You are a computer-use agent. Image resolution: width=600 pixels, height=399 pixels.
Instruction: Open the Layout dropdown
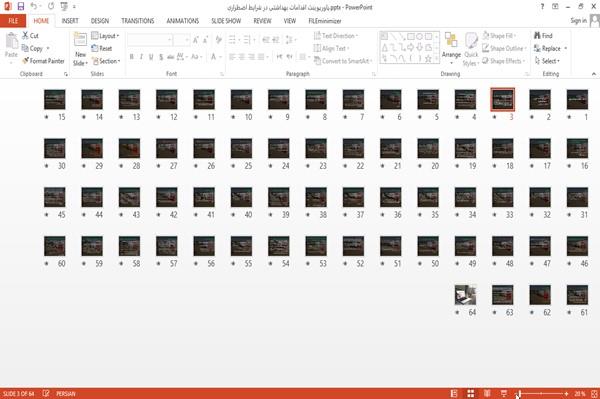pyautogui.click(x=105, y=36)
